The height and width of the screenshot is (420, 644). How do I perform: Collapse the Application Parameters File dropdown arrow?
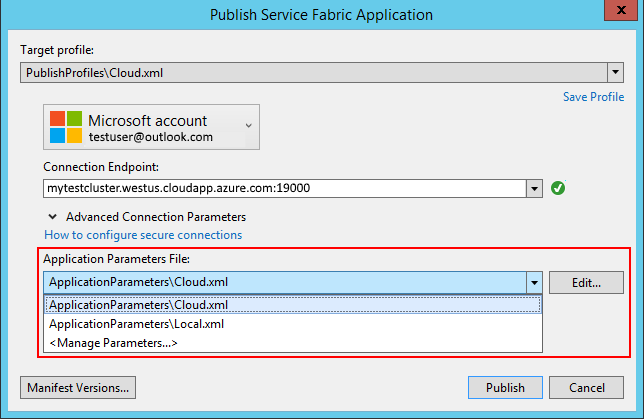click(x=534, y=282)
